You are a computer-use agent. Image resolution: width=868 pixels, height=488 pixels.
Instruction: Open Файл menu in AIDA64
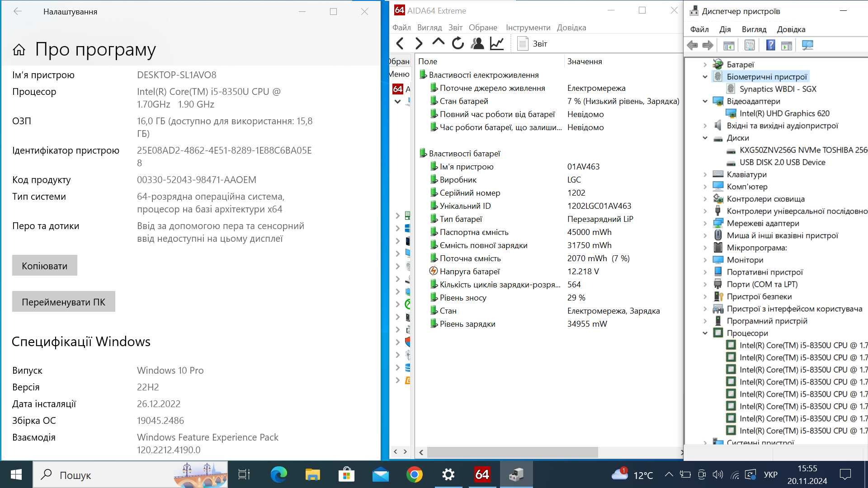pos(401,28)
